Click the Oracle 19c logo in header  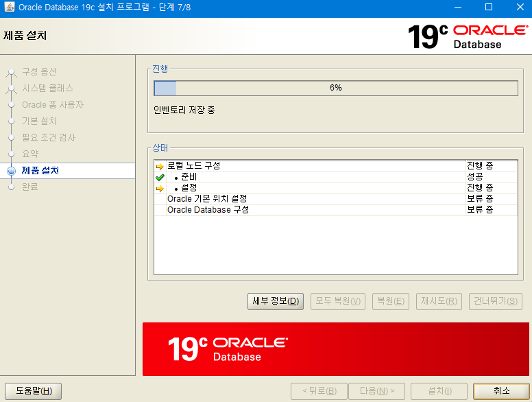click(468, 36)
